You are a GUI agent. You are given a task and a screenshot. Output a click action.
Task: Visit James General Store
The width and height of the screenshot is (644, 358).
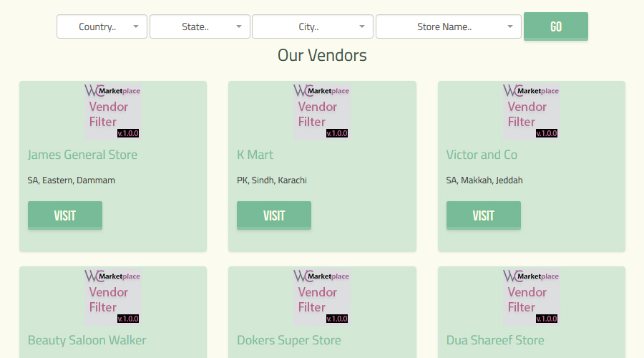click(x=65, y=216)
